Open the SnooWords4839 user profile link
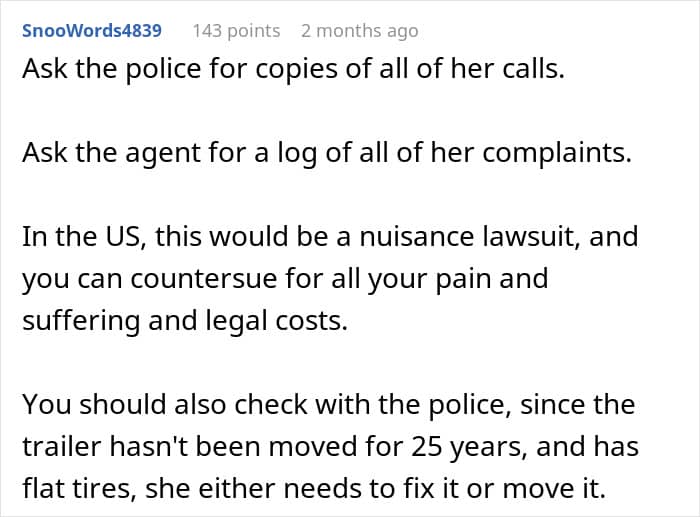 pyautogui.click(x=92, y=31)
